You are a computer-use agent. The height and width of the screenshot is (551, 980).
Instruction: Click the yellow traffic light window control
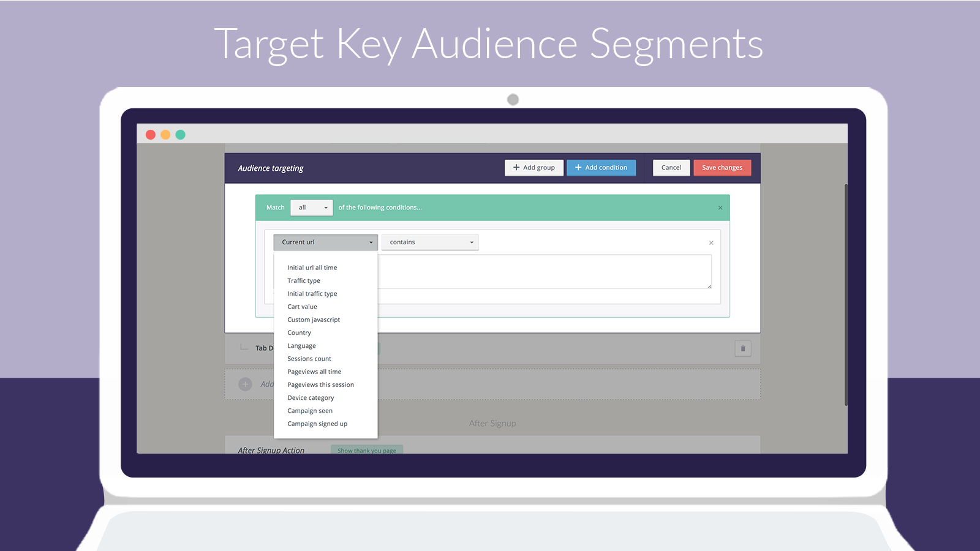coord(165,134)
